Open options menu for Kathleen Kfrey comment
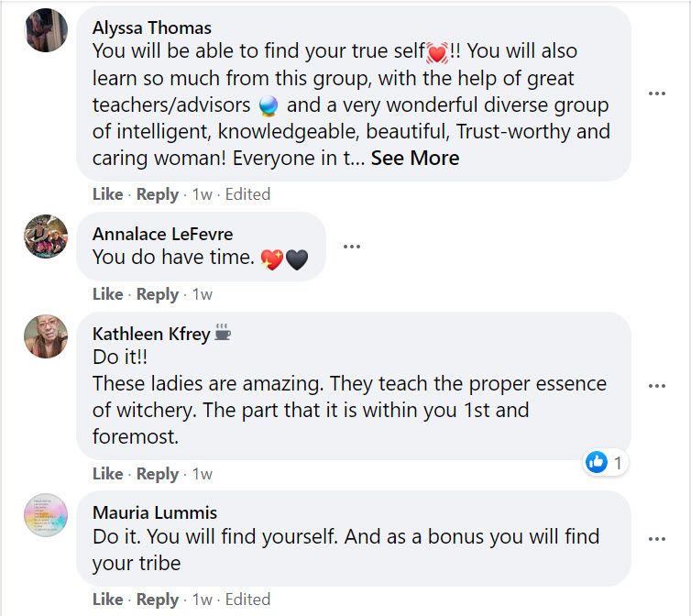 coord(656,386)
